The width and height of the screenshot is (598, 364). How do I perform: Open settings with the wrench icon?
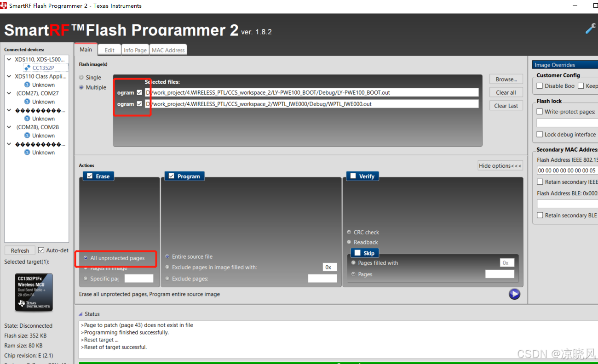pyautogui.click(x=590, y=29)
